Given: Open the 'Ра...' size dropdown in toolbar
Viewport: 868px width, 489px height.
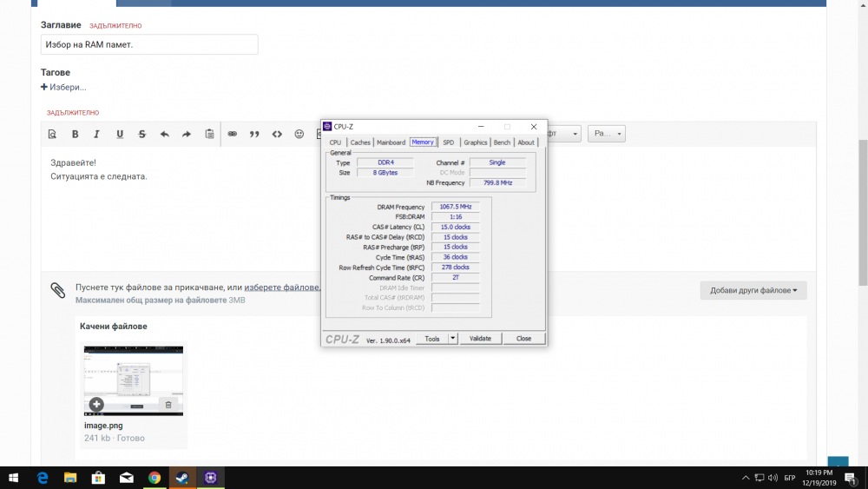Looking at the screenshot, I should point(607,134).
